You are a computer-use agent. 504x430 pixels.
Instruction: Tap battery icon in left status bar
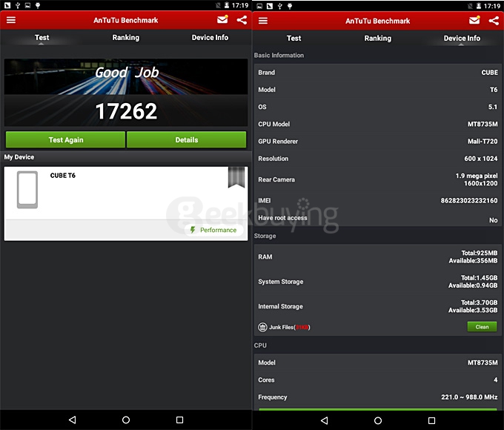click(x=227, y=5)
